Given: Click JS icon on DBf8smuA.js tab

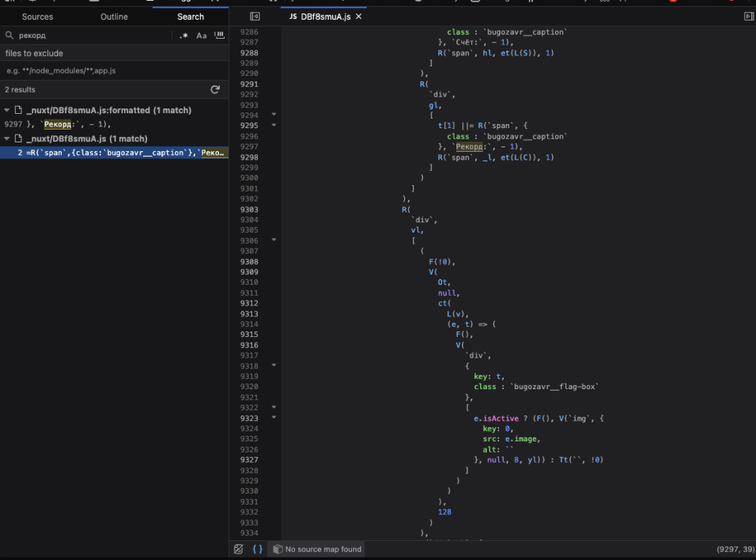Looking at the screenshot, I should (293, 17).
